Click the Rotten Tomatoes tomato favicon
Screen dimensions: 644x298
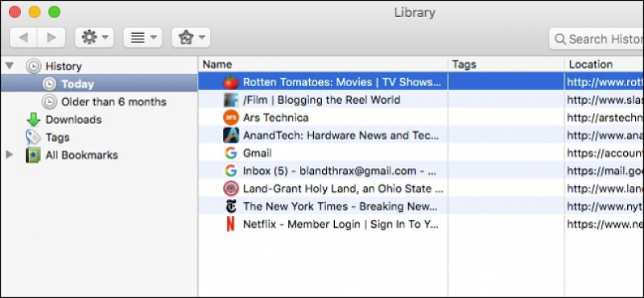pyautogui.click(x=231, y=82)
